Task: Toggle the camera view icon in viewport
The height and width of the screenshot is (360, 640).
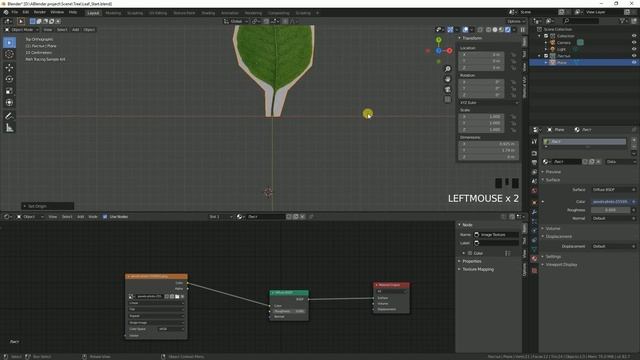Action: (448, 89)
